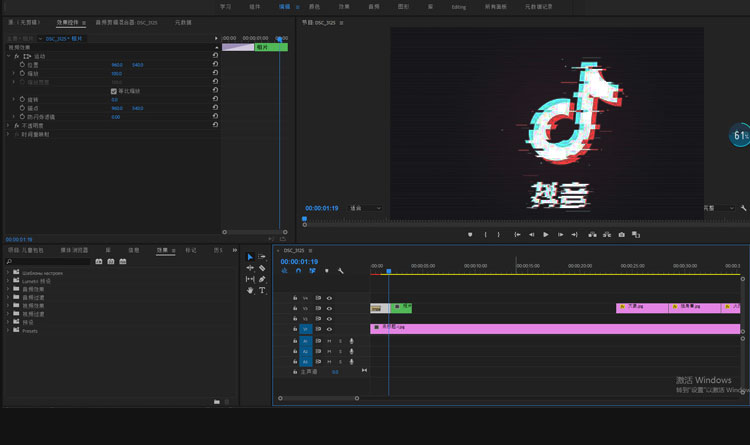The image size is (750, 445).
Task: Add a marker in the timeline panel
Action: [327, 271]
